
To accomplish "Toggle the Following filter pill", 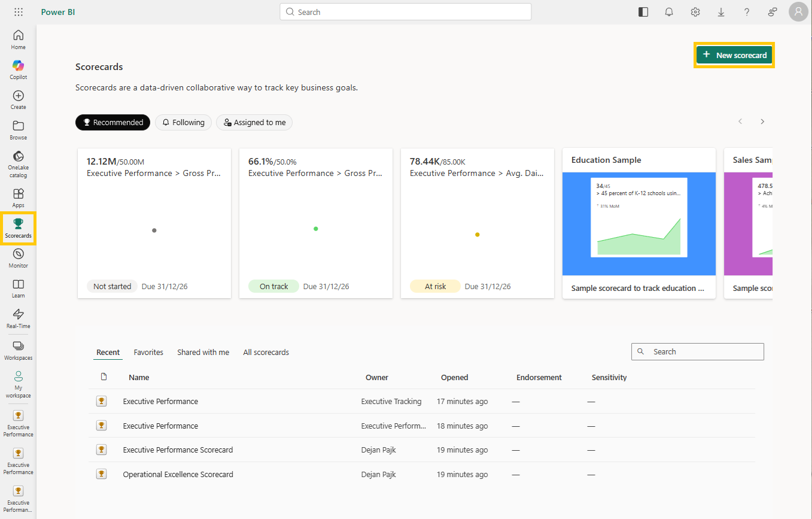I will coord(183,122).
